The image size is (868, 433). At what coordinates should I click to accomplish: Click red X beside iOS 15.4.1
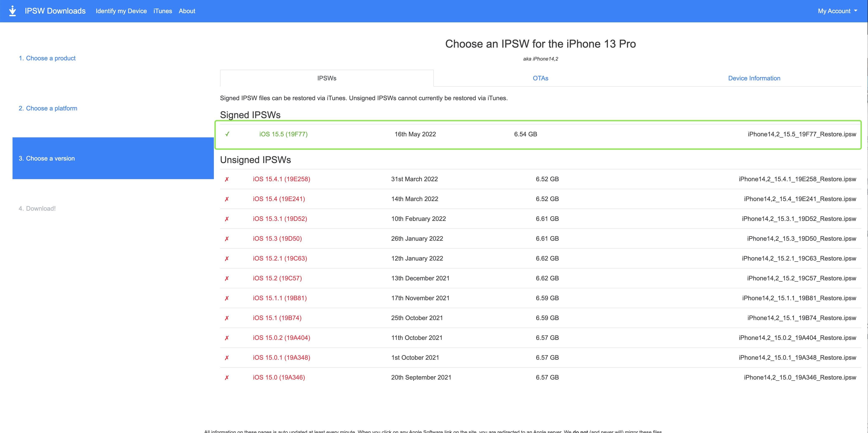coord(227,179)
